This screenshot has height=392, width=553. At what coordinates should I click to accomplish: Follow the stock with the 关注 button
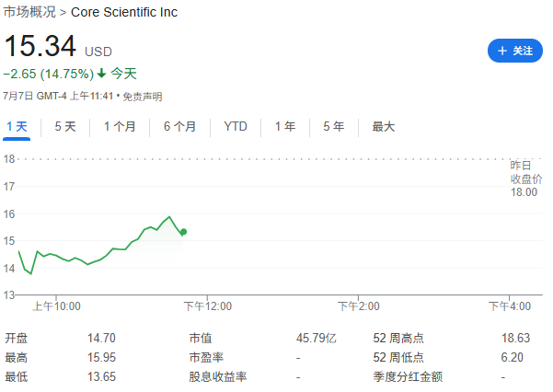(x=515, y=51)
